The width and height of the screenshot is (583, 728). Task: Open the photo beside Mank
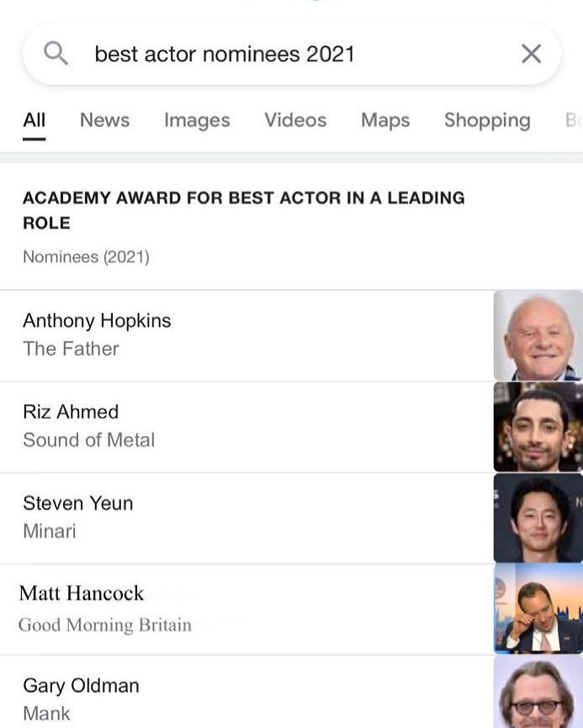point(538,693)
